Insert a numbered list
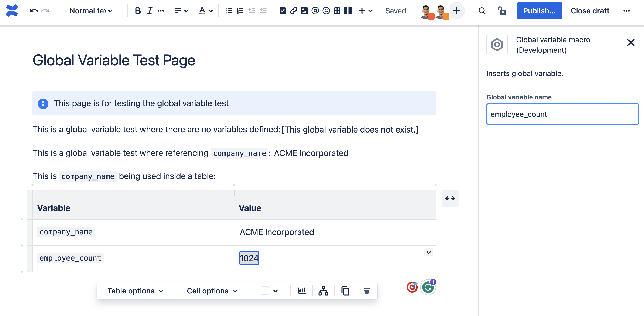Screen dimensions: 644x316 pos(240,11)
